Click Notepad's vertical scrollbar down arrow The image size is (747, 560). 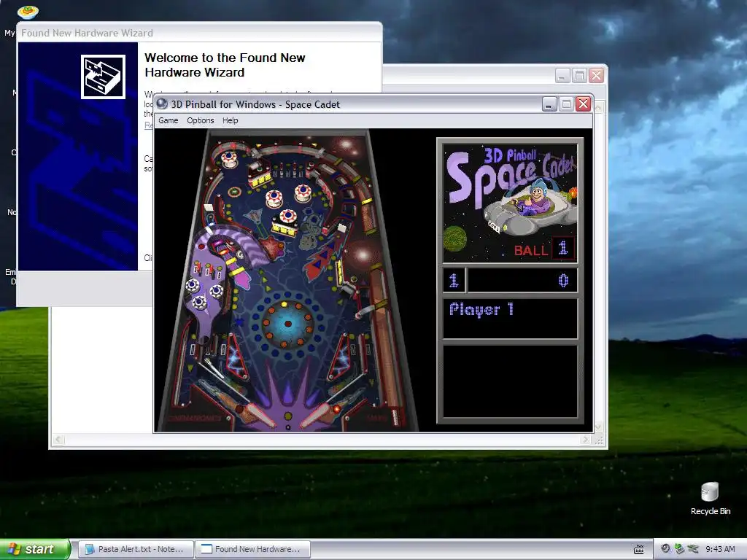click(x=598, y=427)
